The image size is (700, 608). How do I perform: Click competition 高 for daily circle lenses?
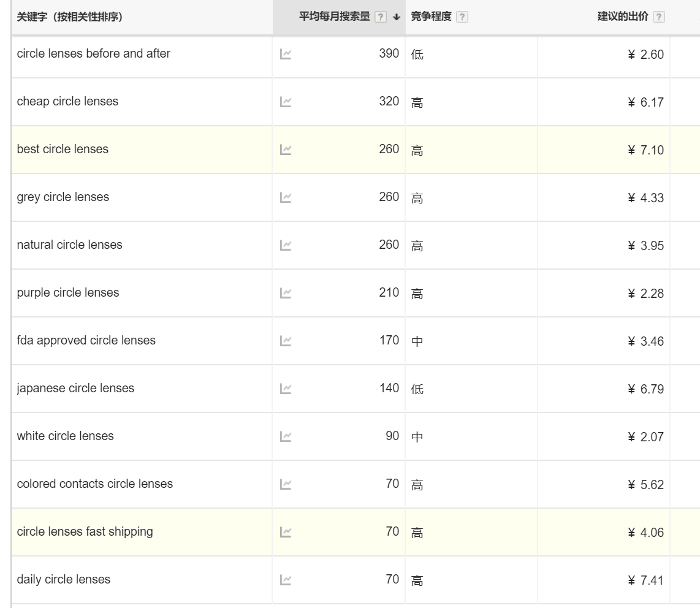pos(417,580)
